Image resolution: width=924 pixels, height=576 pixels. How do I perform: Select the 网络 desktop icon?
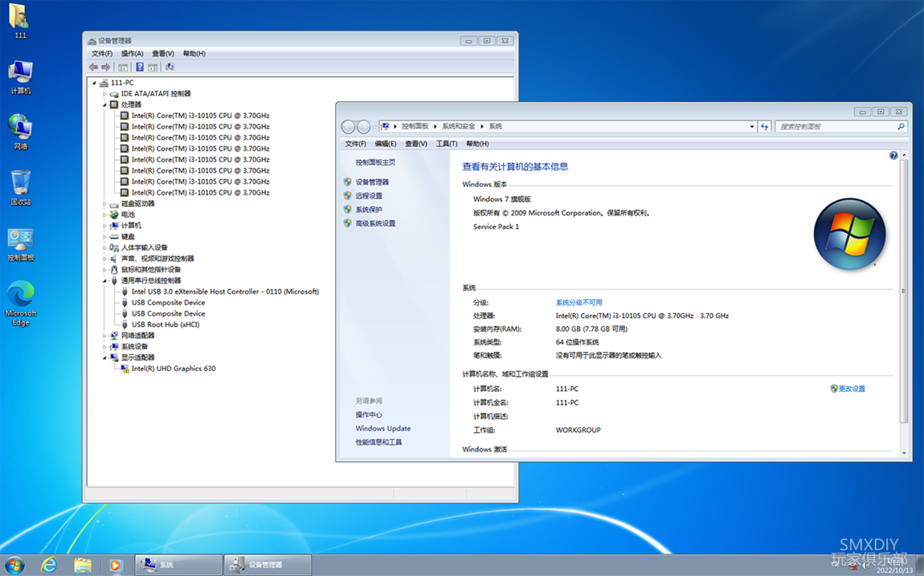(21, 132)
